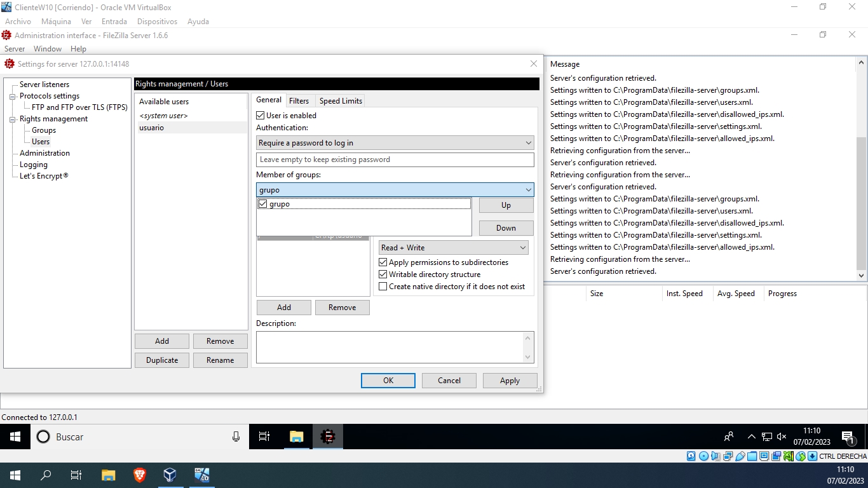
Task: Toggle 'Writable directory structure' checkbox
Action: pos(383,274)
